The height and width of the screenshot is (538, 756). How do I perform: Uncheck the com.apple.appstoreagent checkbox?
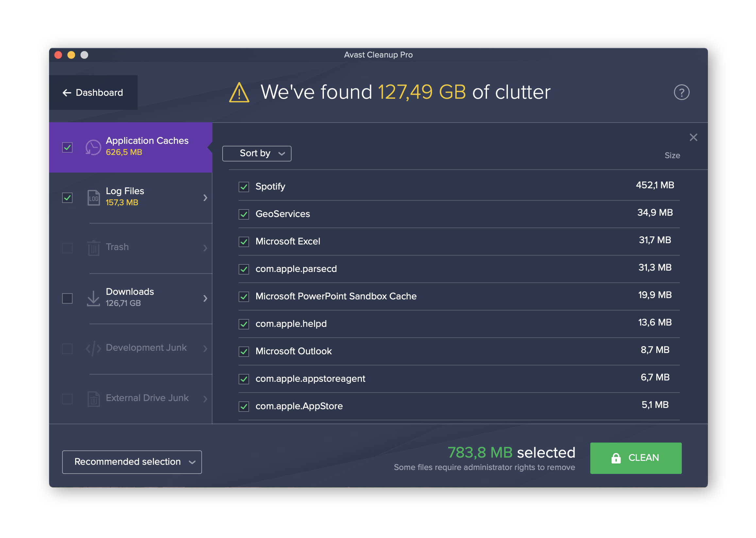click(x=244, y=379)
